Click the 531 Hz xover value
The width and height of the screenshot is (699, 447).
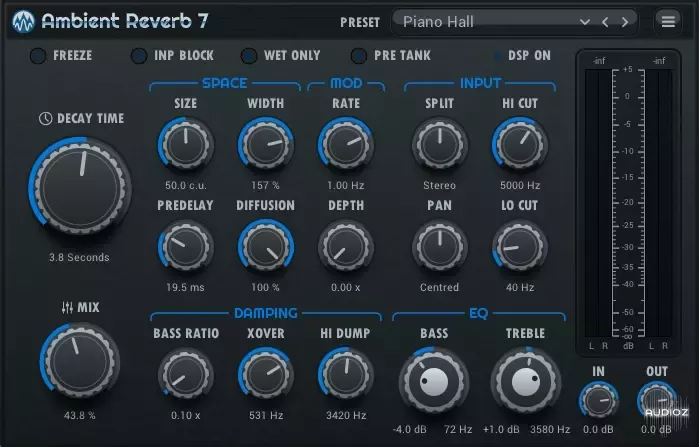point(266,416)
